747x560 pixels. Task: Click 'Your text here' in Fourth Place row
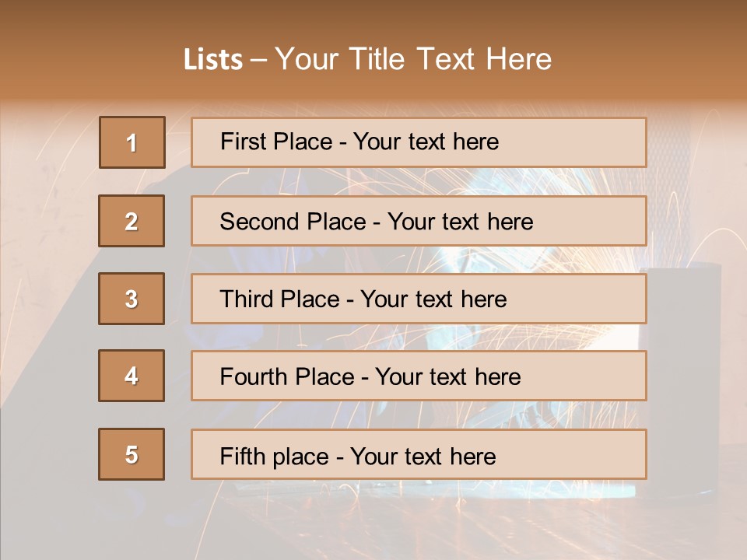447,377
